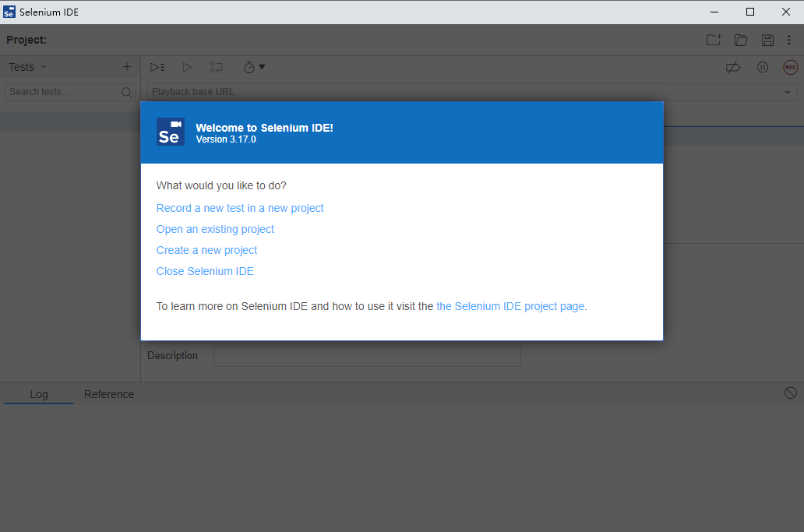Click the 'Project:' label
Screen dimensions: 804x532
(x=26, y=40)
